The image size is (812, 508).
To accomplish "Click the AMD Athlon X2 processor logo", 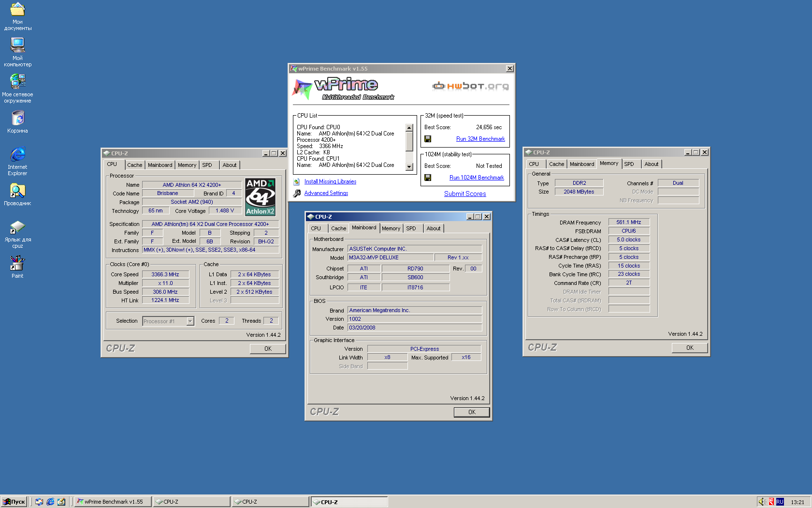I will point(260,197).
